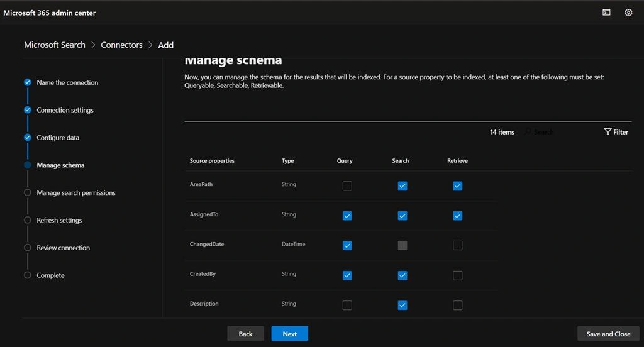Image resolution: width=644 pixels, height=347 pixels.
Task: Go to Connection settings step
Action: 65,109
